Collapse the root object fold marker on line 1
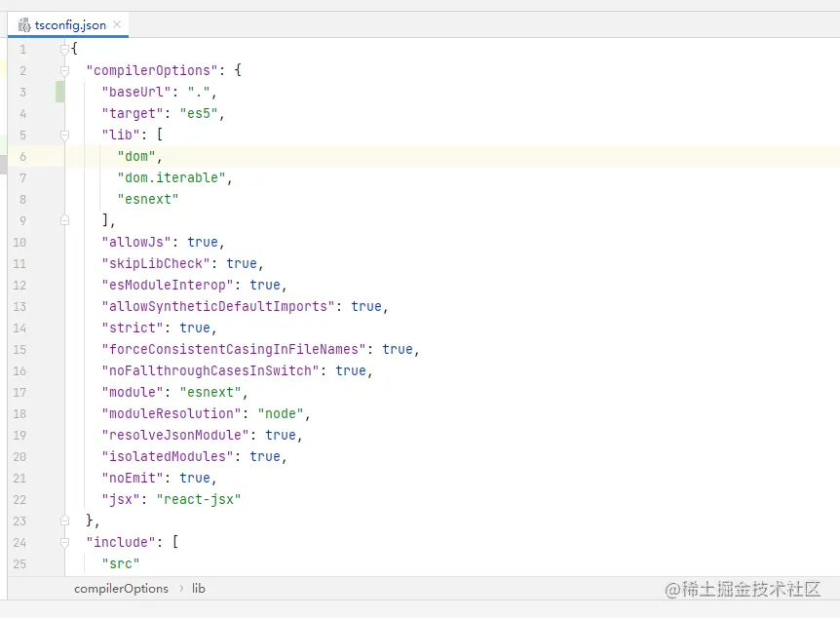The image size is (840, 618). click(65, 50)
